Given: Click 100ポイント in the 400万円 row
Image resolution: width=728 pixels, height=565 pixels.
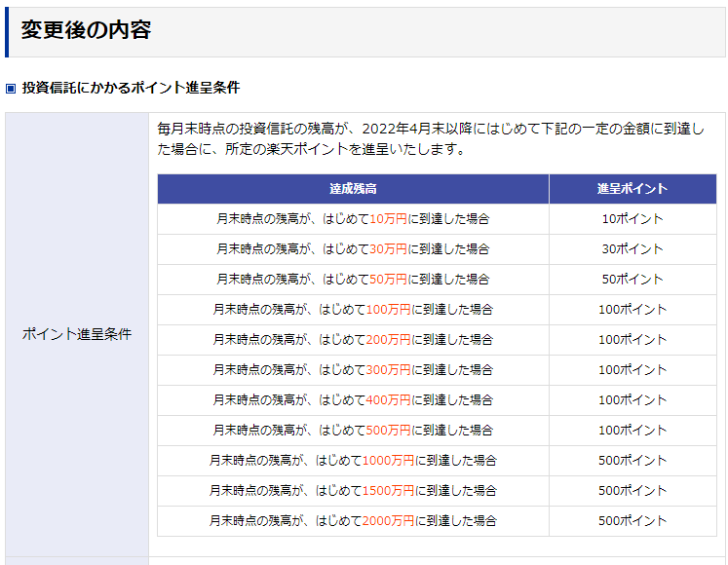Looking at the screenshot, I should (x=632, y=399).
